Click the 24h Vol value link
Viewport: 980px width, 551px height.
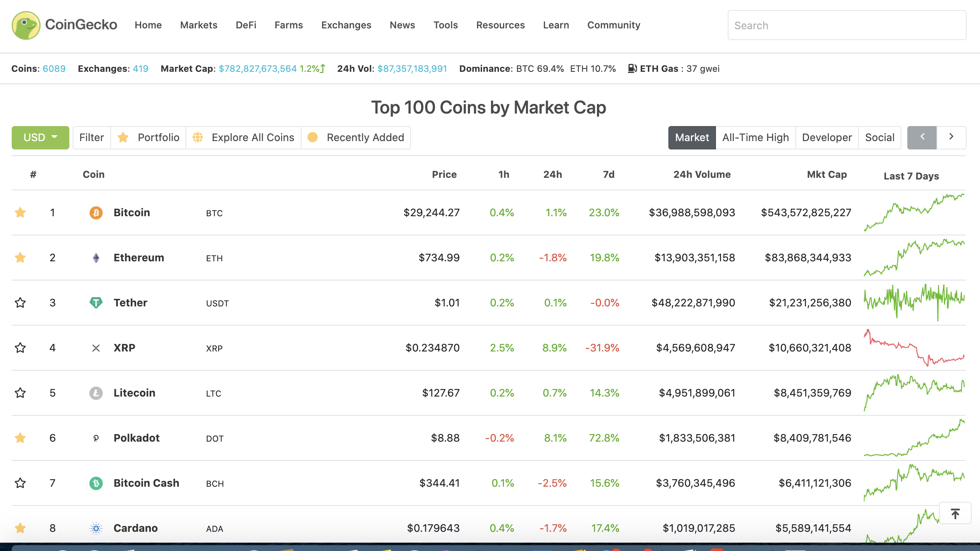[x=412, y=68]
